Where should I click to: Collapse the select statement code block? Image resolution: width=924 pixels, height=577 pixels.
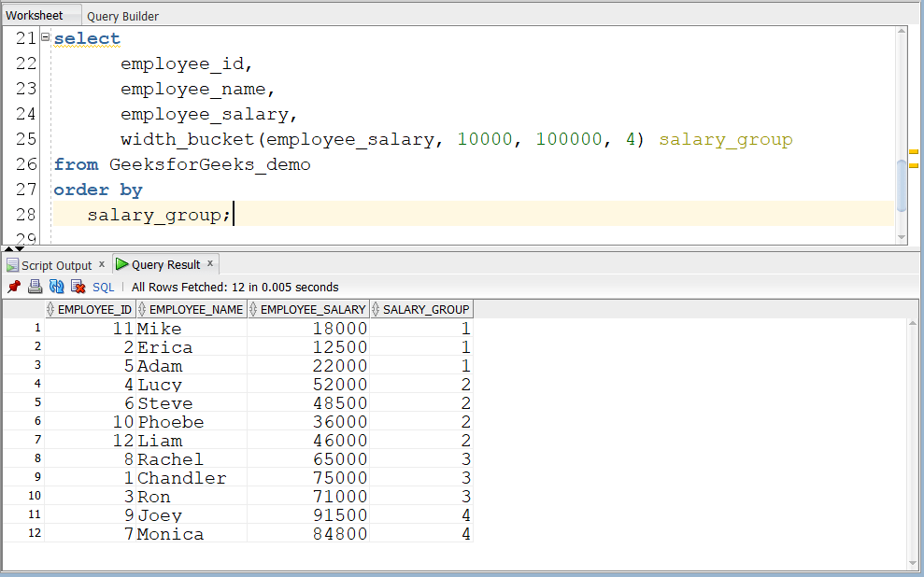tap(44, 35)
